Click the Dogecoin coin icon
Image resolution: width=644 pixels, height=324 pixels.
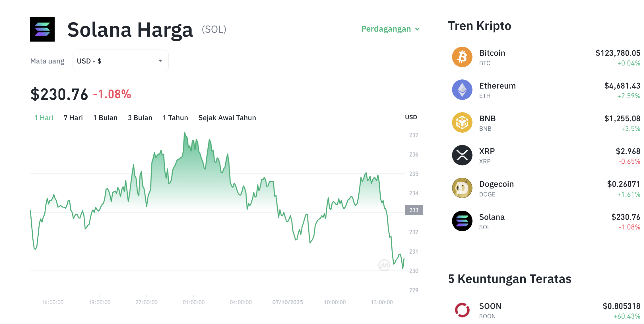[462, 188]
